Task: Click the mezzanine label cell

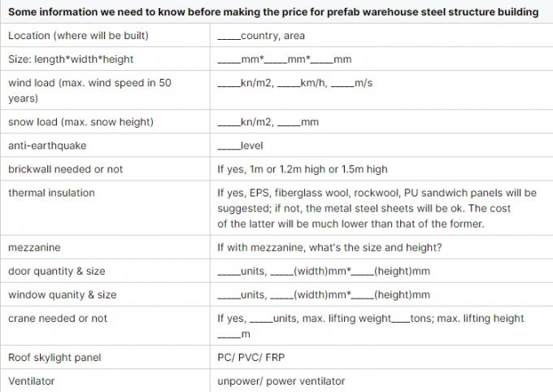Action: tap(34, 247)
